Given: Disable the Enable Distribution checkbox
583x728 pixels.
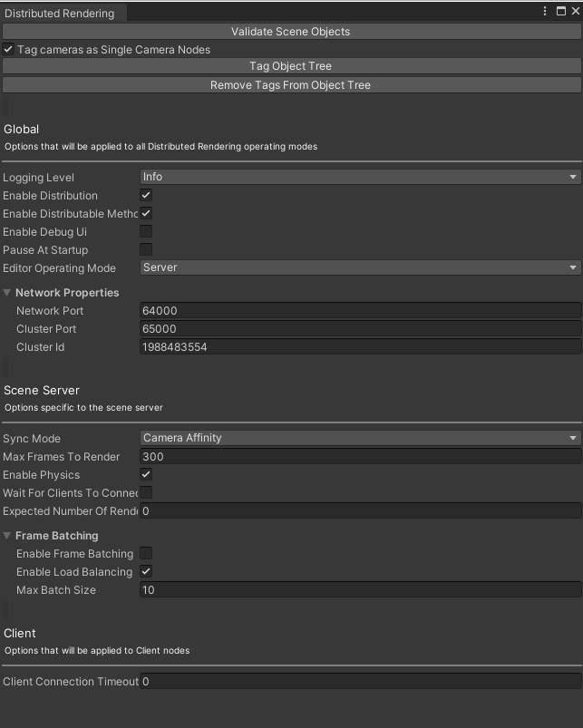Looking at the screenshot, I should coord(146,196).
